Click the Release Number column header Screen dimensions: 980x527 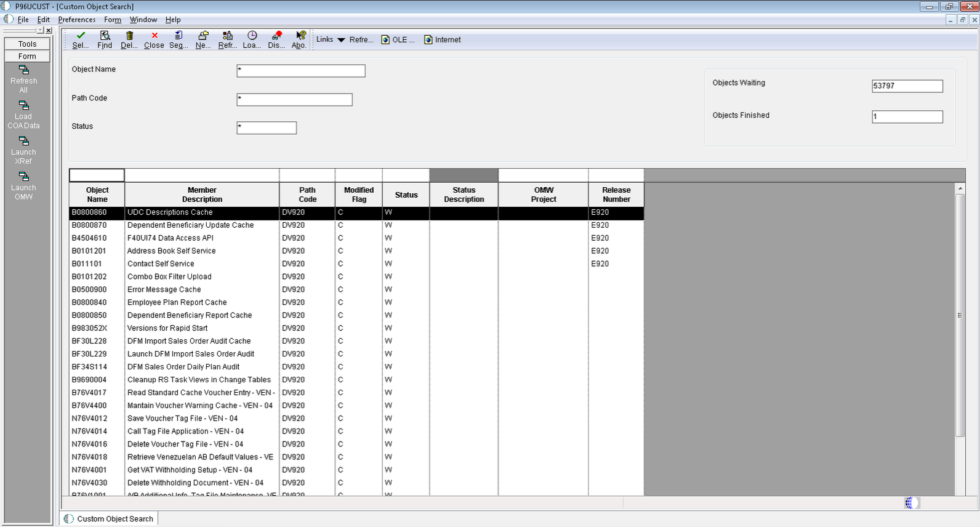point(616,195)
